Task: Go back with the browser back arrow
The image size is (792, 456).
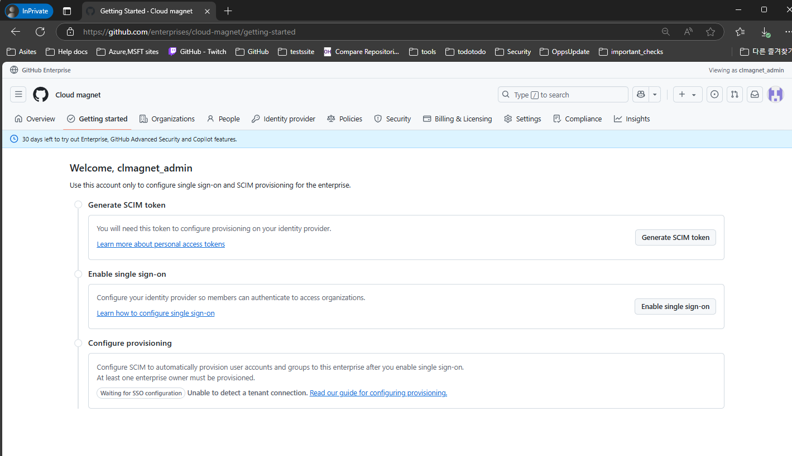Action: 16,32
